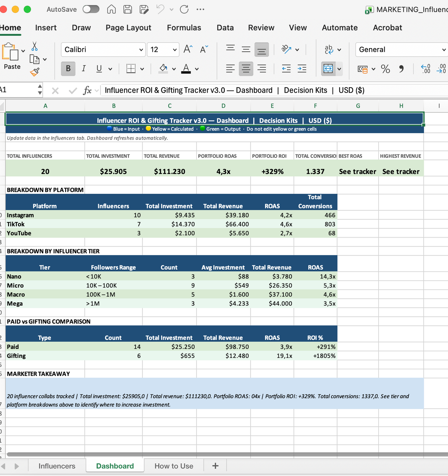The height and width of the screenshot is (476, 448).
Task: Click the Save As icon with pencil
Action: [144, 9]
